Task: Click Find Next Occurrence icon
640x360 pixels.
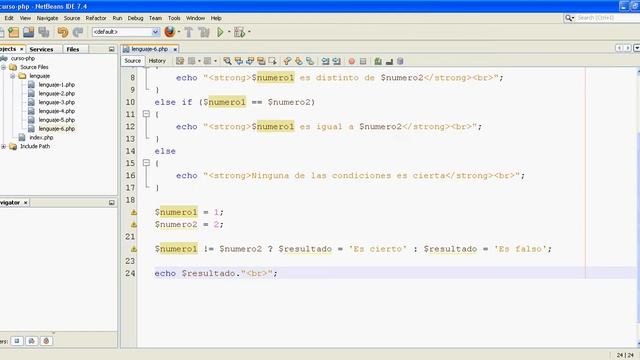Action: (x=250, y=61)
